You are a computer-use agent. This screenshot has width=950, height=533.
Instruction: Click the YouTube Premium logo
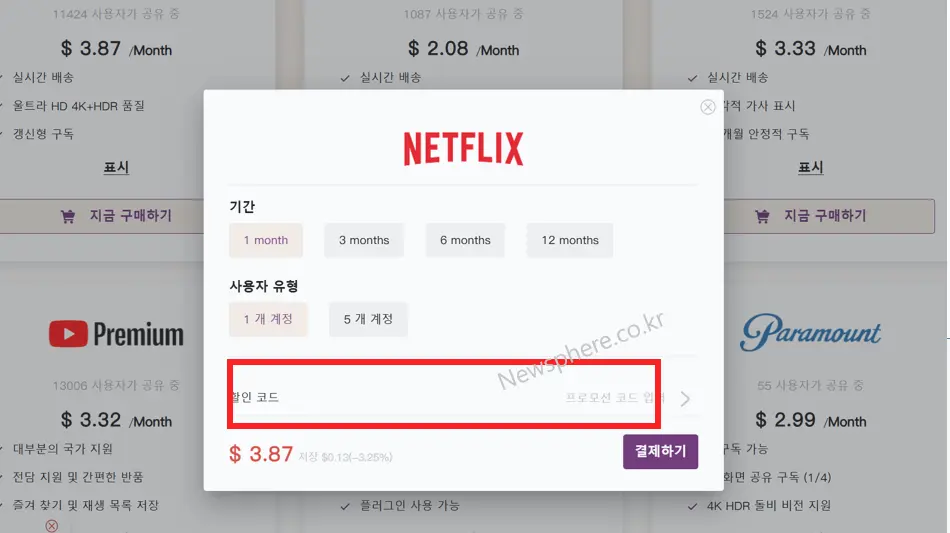point(116,334)
